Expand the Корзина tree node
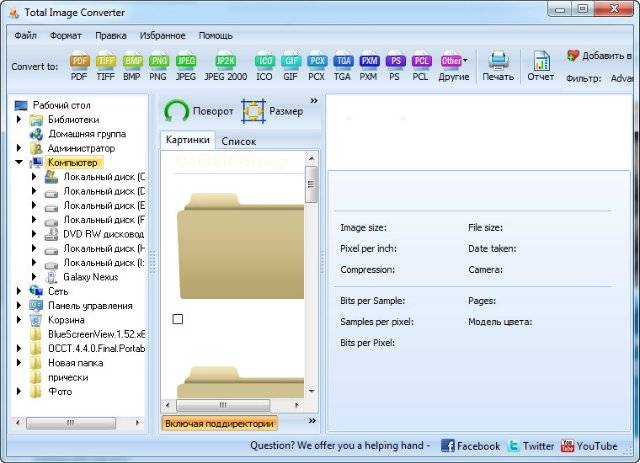Viewport: 640px width, 463px height. (x=19, y=320)
